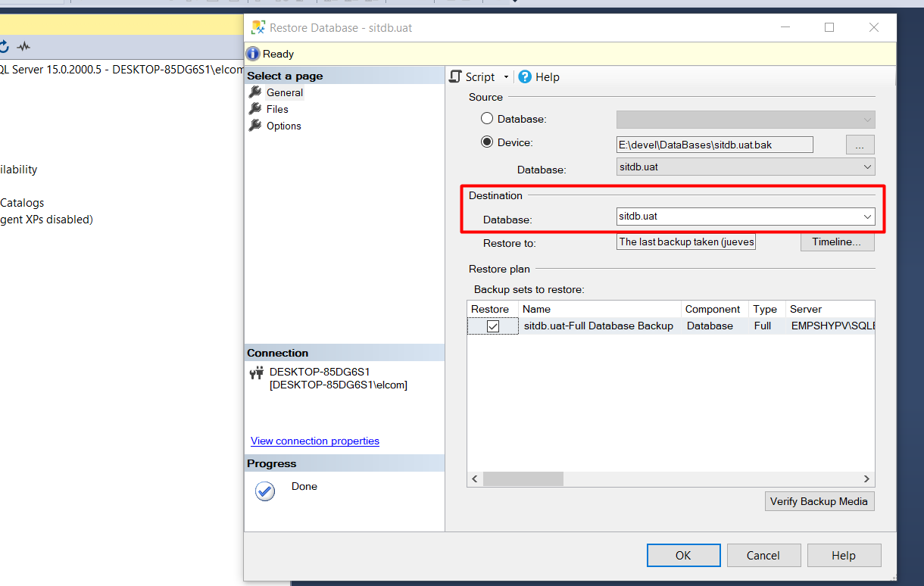Switch to the Files page
Image resolution: width=924 pixels, height=586 pixels.
coord(277,109)
